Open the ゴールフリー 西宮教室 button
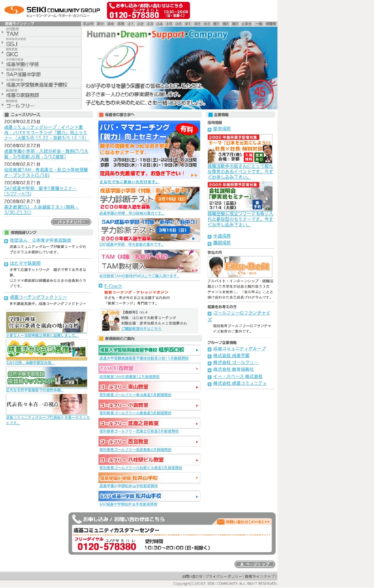Viewport: 374px width, 588px height. coord(149,441)
